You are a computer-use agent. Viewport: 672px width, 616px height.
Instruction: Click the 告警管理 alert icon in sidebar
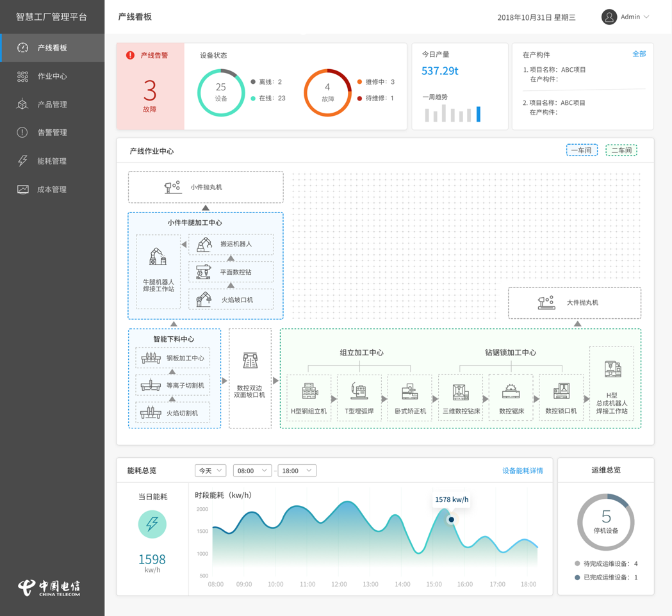click(x=22, y=133)
